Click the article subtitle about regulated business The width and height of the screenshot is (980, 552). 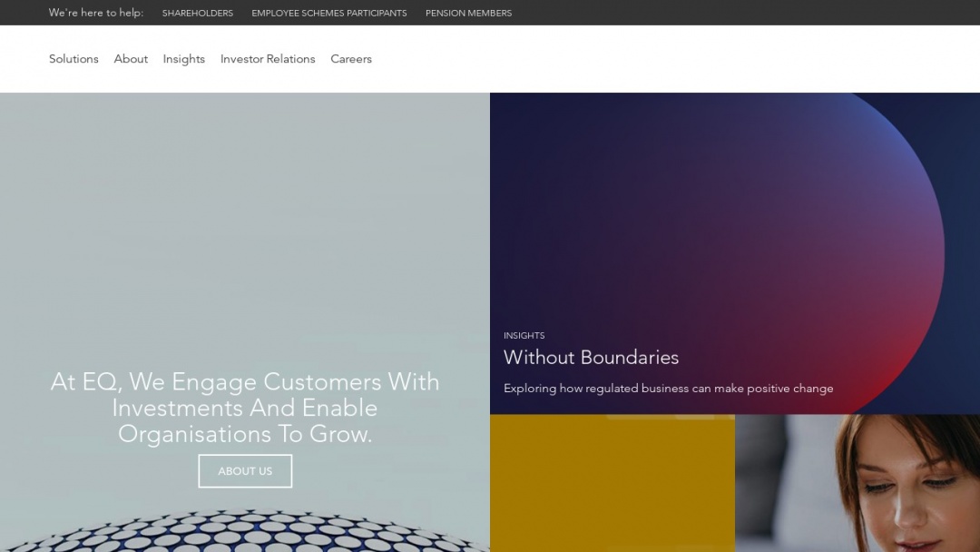click(669, 388)
